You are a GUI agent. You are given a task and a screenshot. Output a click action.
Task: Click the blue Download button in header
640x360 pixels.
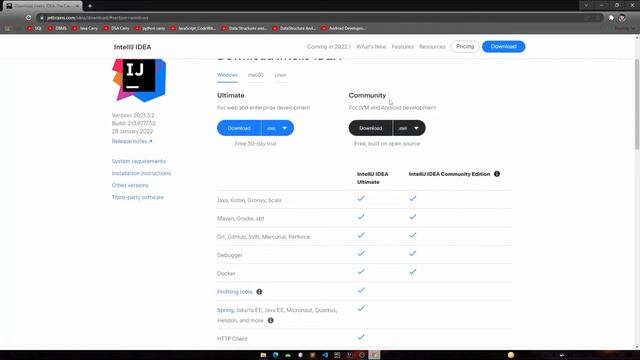click(x=504, y=47)
